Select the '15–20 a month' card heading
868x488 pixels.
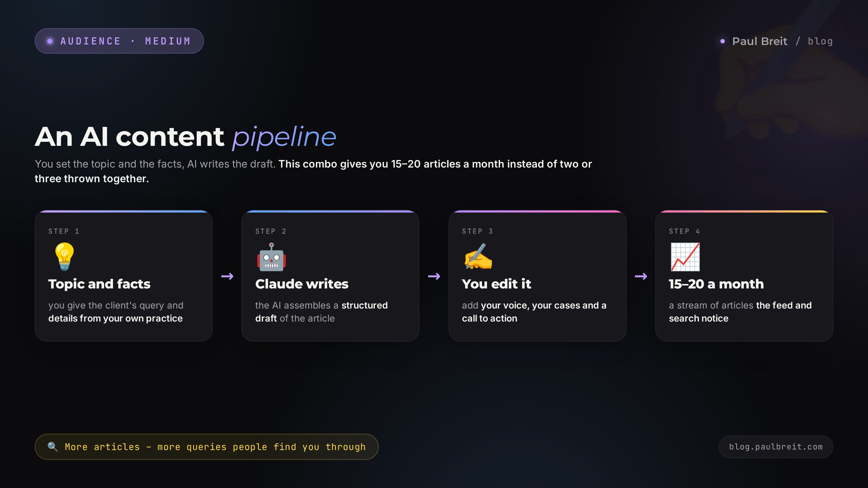click(x=716, y=284)
